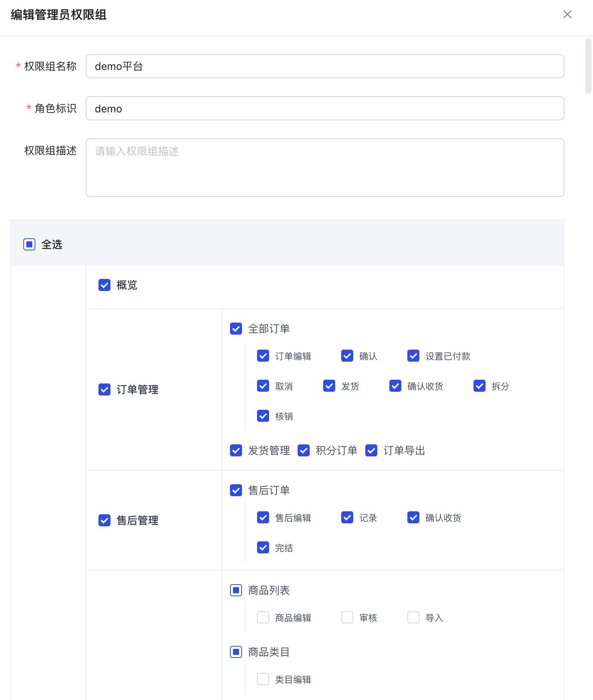This screenshot has width=593, height=700.
Task: Click the 角色标识 input field
Action: click(x=325, y=108)
